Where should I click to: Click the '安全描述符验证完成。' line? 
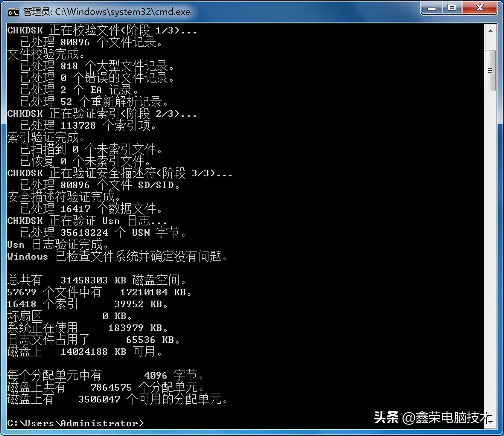[64, 197]
